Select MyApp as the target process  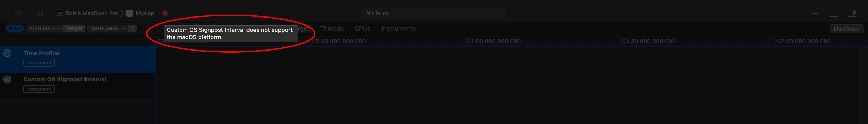coord(144,13)
